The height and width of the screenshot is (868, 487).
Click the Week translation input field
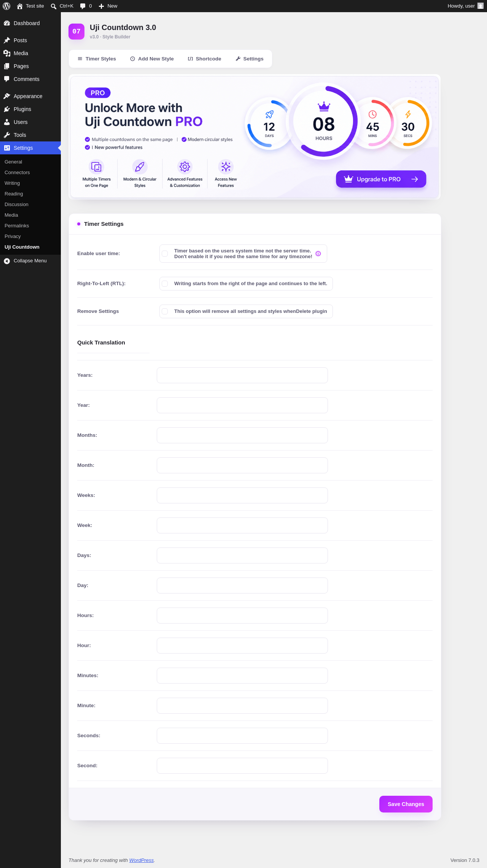point(242,525)
